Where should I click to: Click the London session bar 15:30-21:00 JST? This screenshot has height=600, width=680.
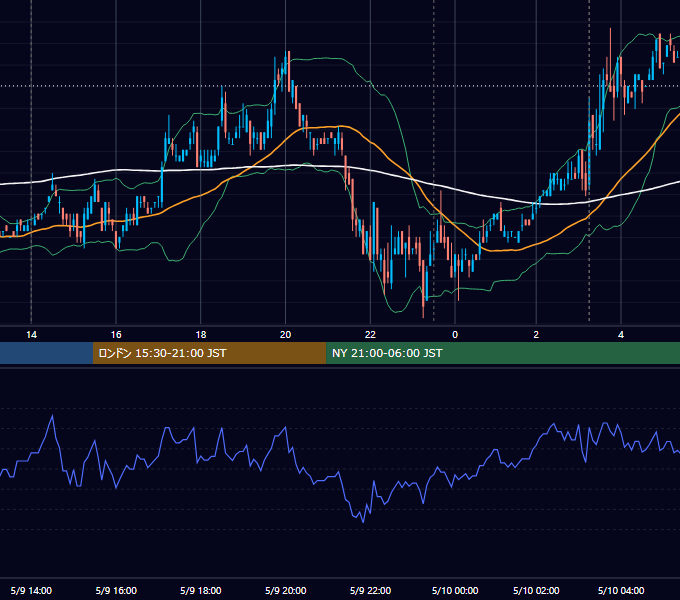click(209, 353)
